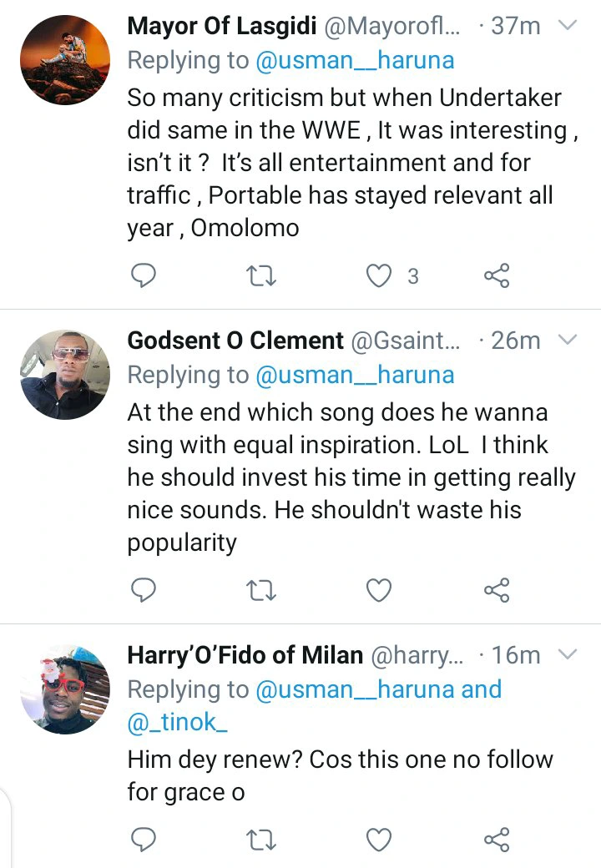
Task: Open the @_tinok_ mention link
Action: point(177,723)
